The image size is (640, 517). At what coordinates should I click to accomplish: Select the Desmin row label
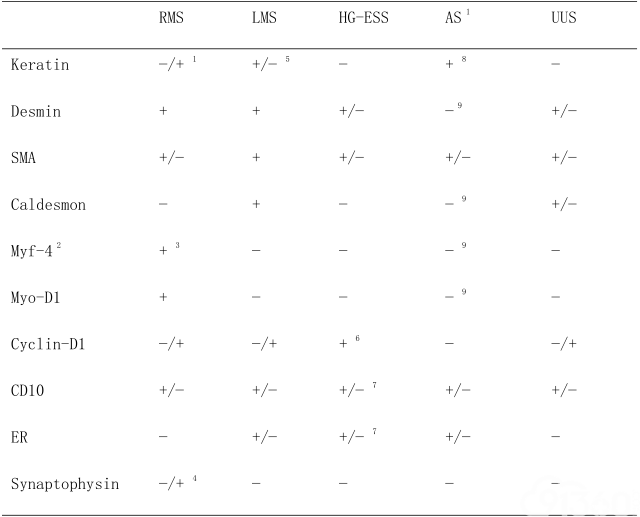coord(36,111)
